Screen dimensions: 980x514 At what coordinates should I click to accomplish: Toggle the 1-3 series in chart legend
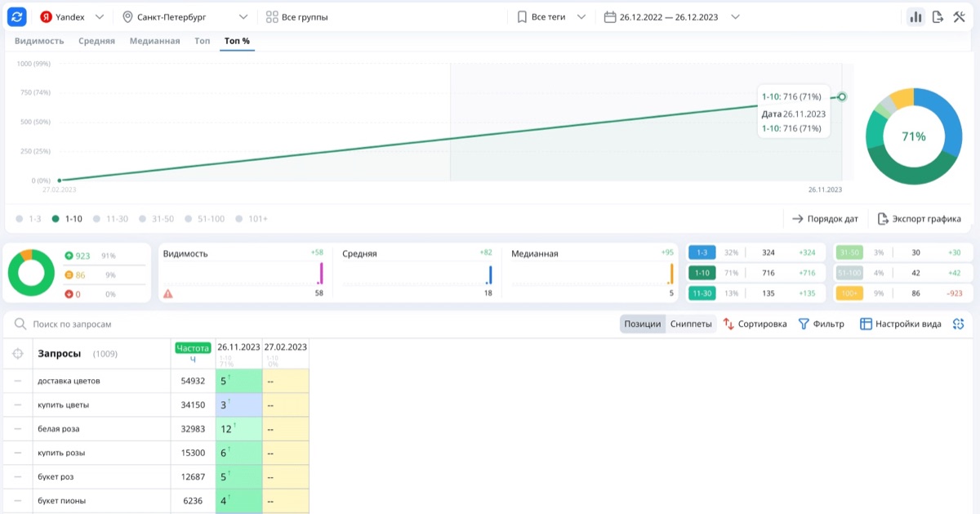29,219
